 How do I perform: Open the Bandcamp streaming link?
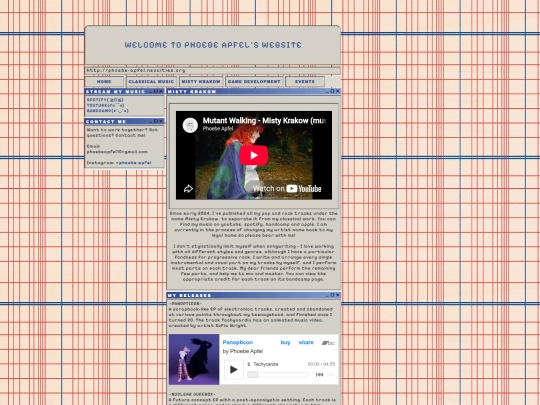tap(108, 111)
